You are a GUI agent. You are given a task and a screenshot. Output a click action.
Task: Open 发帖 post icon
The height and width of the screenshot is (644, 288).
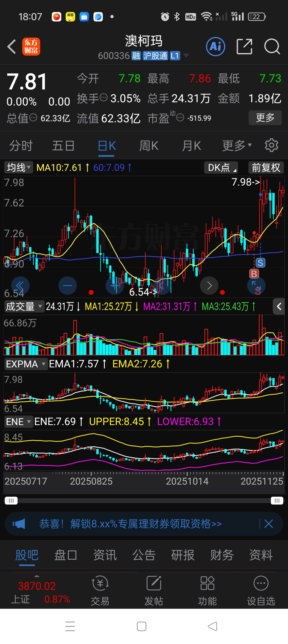point(154,591)
